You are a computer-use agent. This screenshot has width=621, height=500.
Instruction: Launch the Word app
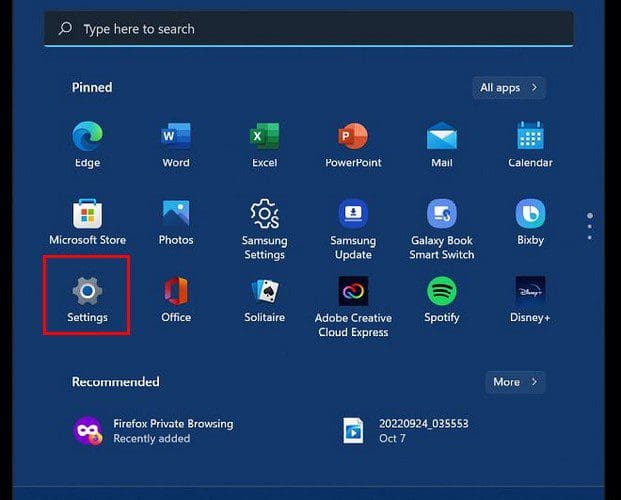point(176,145)
